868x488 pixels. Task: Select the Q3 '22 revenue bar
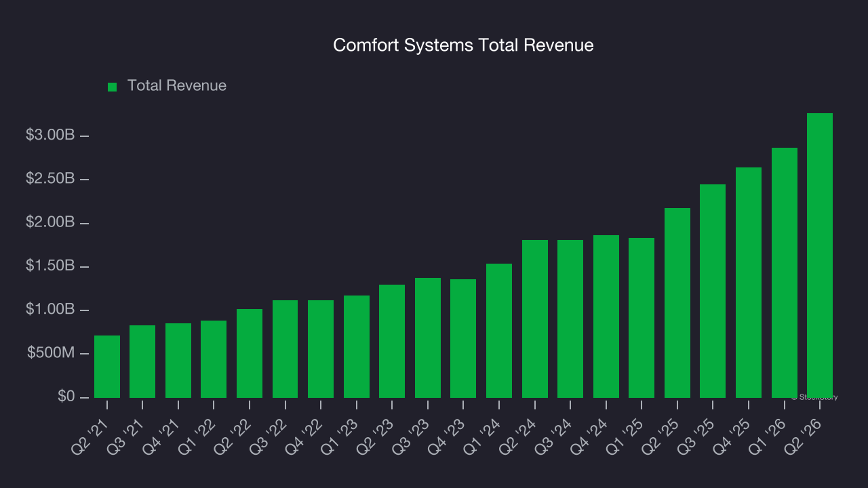285,349
